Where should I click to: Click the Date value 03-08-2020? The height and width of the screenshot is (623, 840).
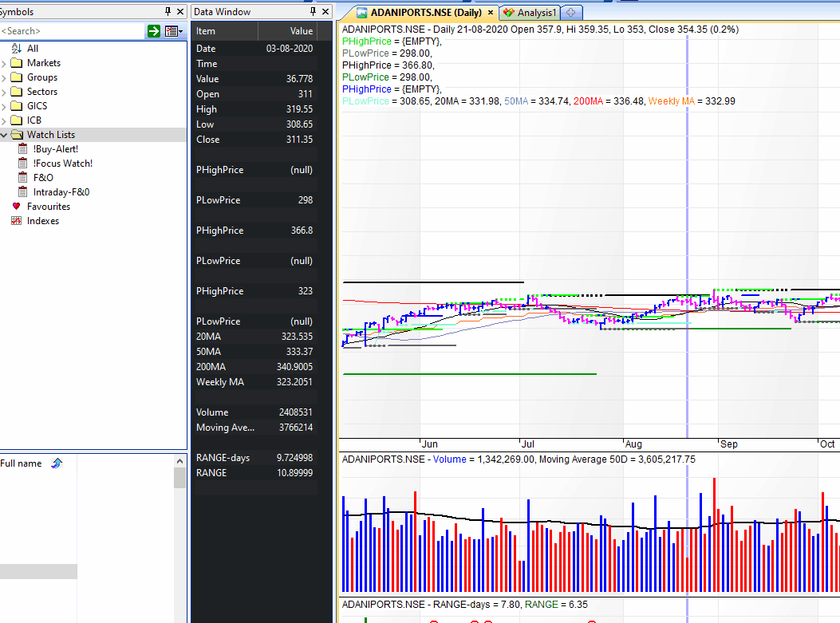(x=290, y=48)
